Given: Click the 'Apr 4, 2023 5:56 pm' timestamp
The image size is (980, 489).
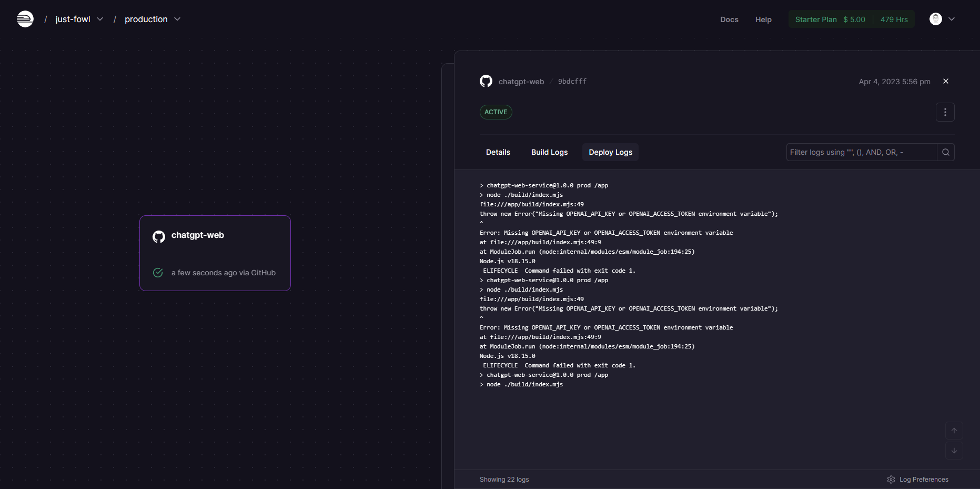Looking at the screenshot, I should pyautogui.click(x=895, y=82).
